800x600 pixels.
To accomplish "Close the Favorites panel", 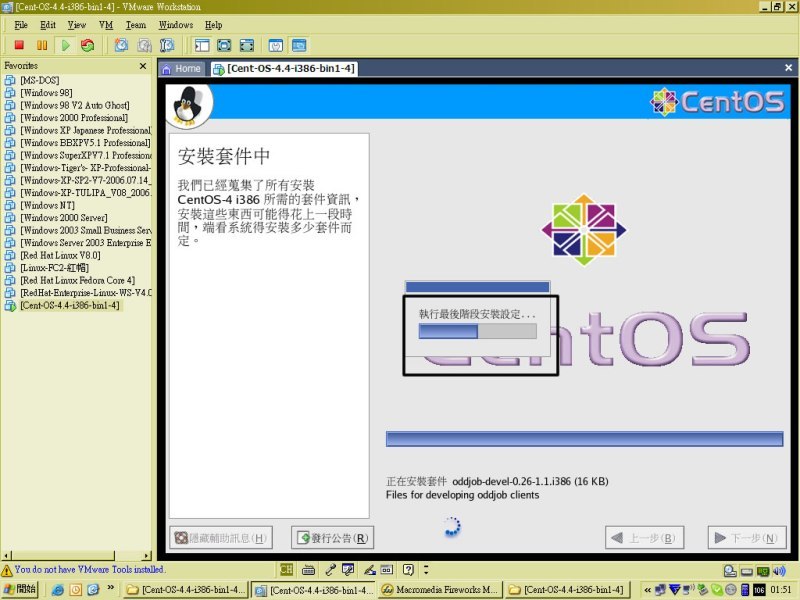I will coord(143,66).
